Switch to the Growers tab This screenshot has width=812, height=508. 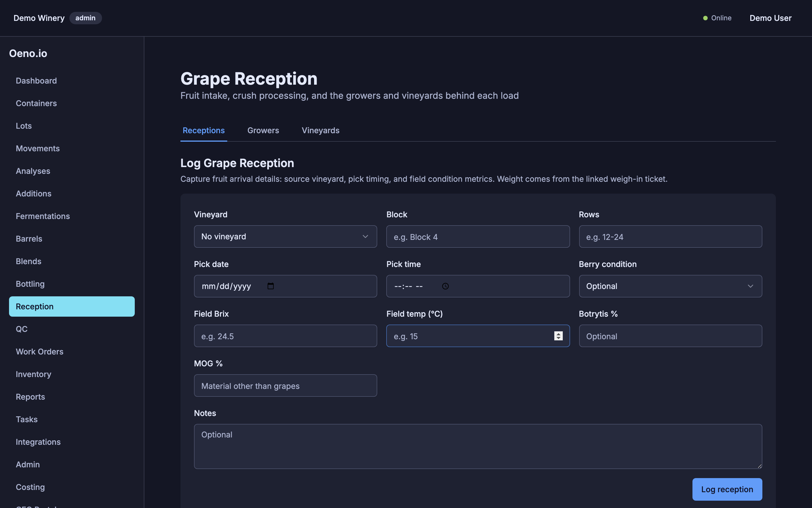point(263,130)
